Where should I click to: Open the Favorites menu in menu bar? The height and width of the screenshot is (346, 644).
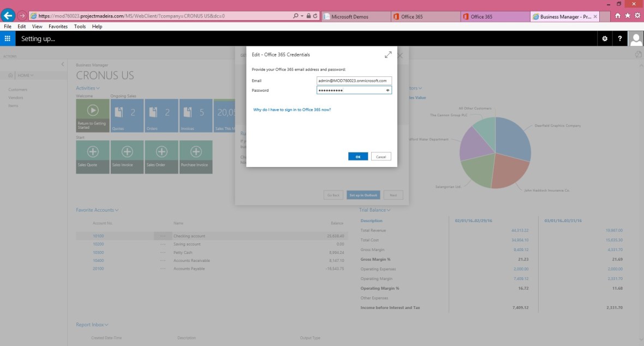(58, 26)
